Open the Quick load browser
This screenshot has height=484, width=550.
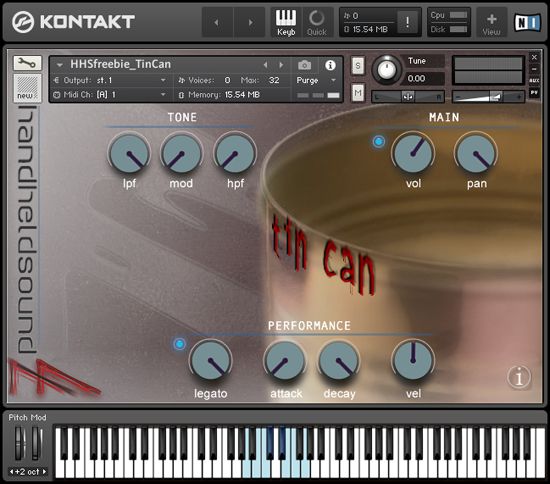(317, 22)
